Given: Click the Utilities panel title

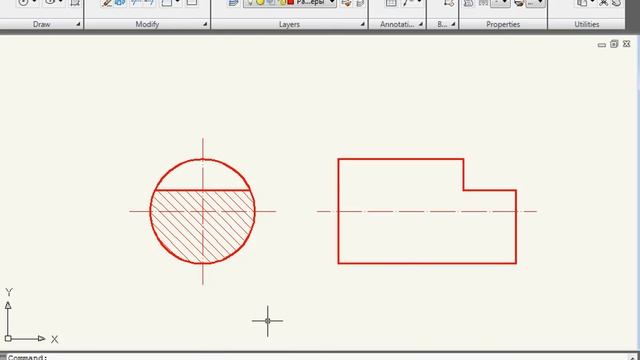Looking at the screenshot, I should tap(587, 24).
